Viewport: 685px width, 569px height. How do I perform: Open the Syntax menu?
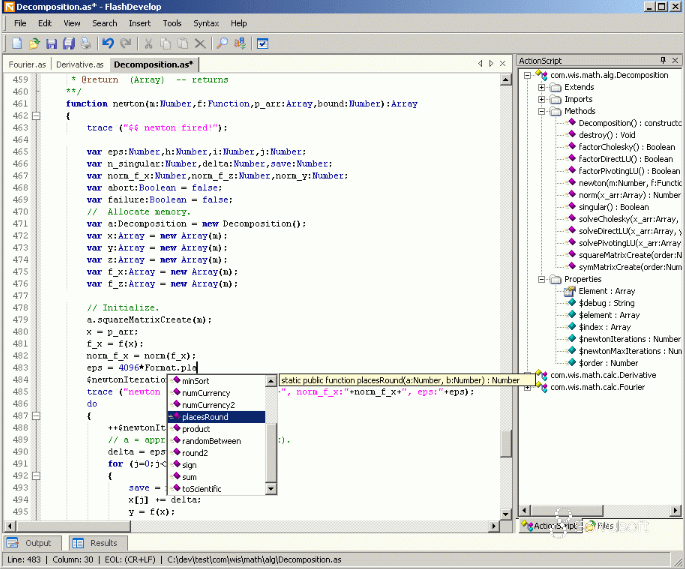click(x=206, y=22)
